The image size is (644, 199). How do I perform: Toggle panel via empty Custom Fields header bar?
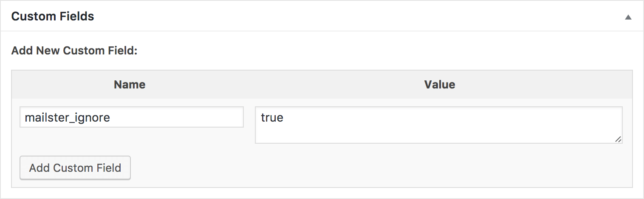click(x=340, y=17)
